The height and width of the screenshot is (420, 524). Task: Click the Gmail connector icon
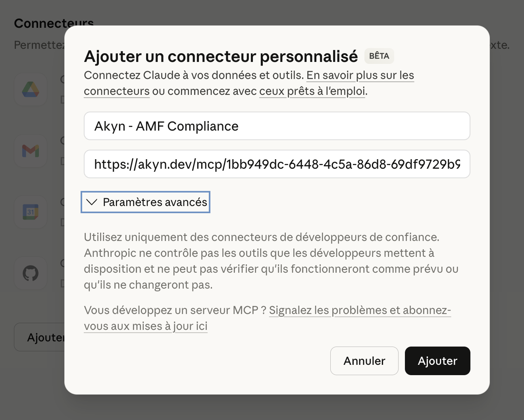(x=31, y=151)
